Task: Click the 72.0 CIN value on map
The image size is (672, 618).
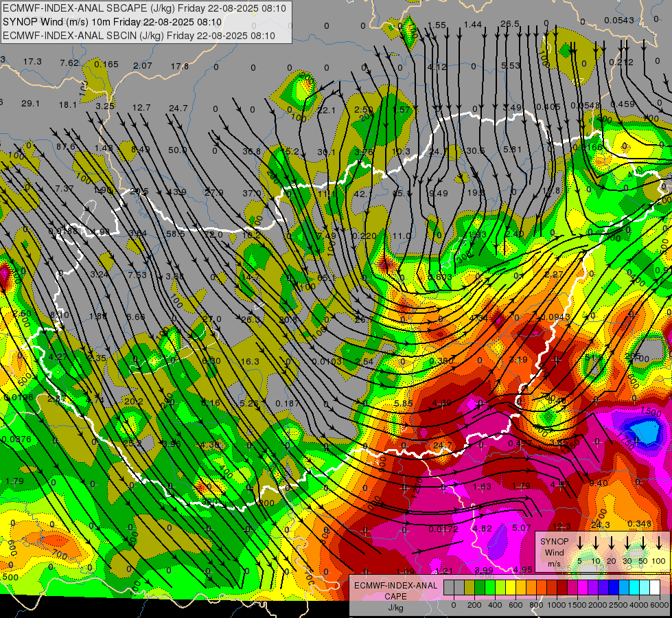Action: (213, 235)
